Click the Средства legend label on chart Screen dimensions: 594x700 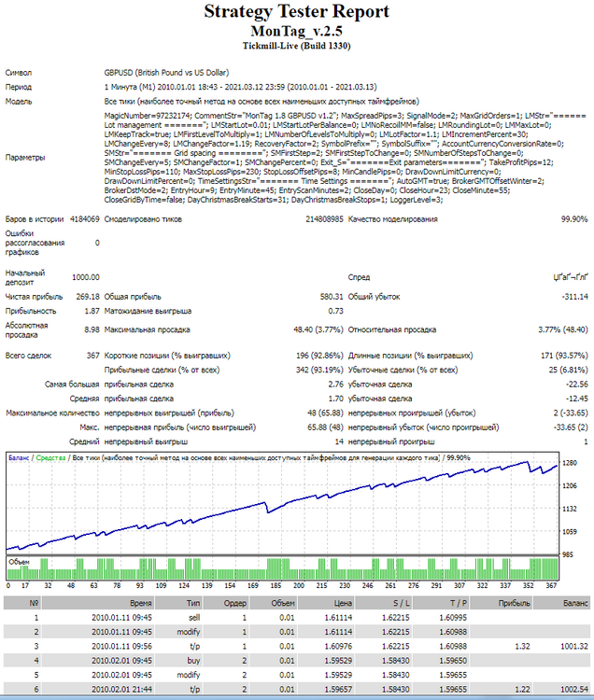coord(50,457)
